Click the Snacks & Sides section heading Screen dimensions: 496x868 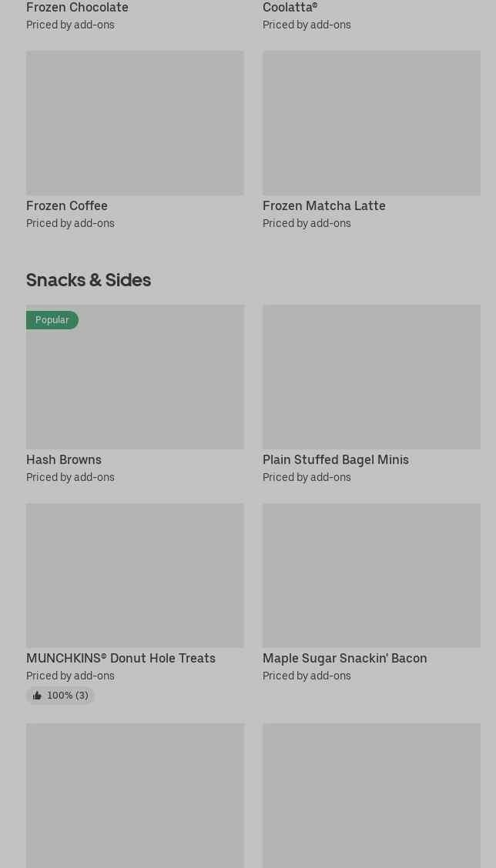89,280
